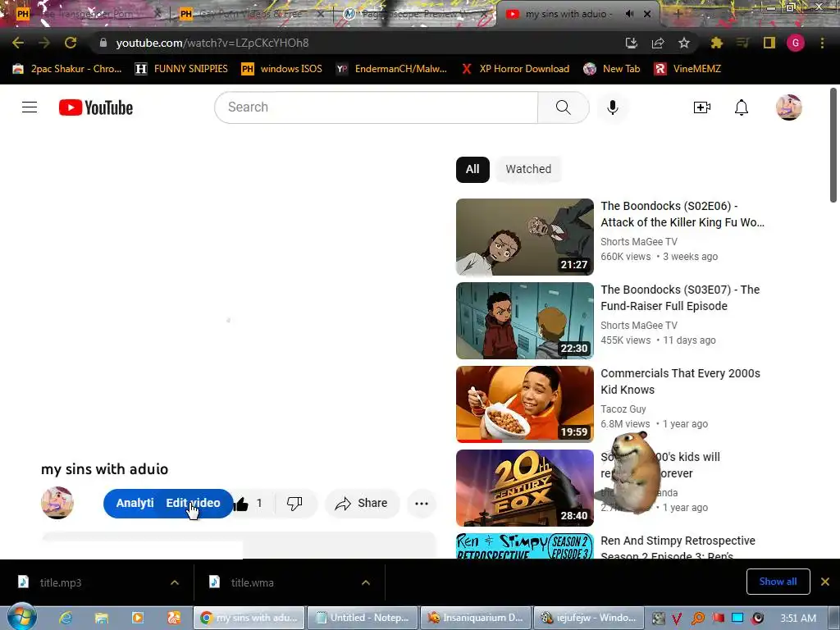Open the media control icon in toolbar
This screenshot has width=840, height=630.
coord(742,43)
